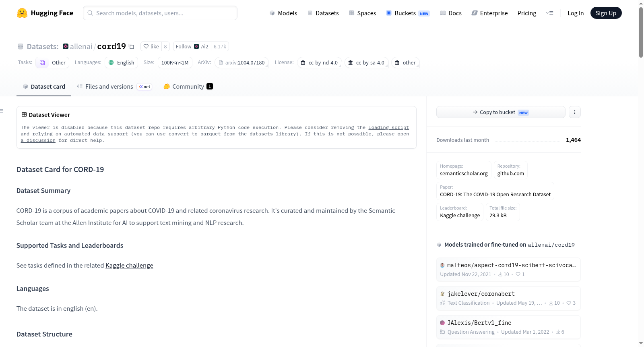Click the malteos avatar icon
This screenshot has width=644, height=347.
click(442, 265)
